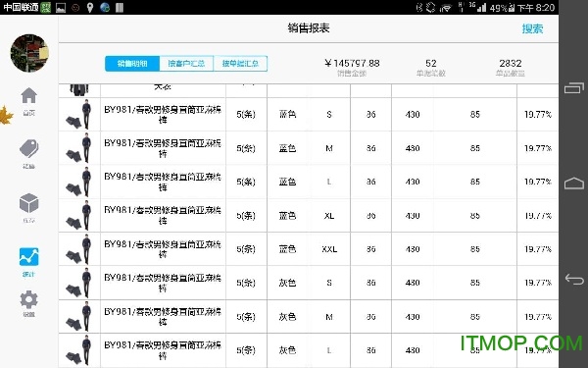The image size is (588, 368).
Task: Open the gear settings sidebar icon
Action: click(x=28, y=299)
